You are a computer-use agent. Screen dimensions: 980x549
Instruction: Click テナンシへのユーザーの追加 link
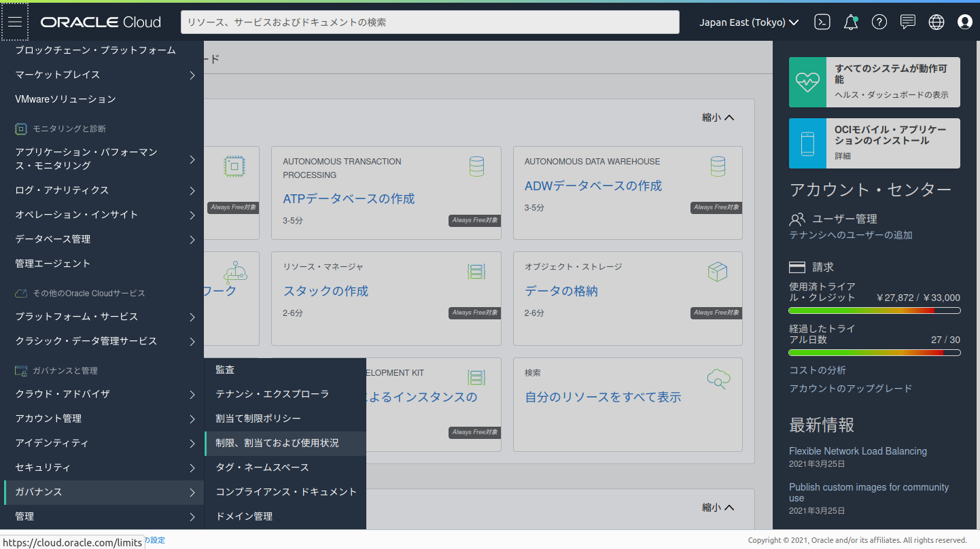(851, 235)
